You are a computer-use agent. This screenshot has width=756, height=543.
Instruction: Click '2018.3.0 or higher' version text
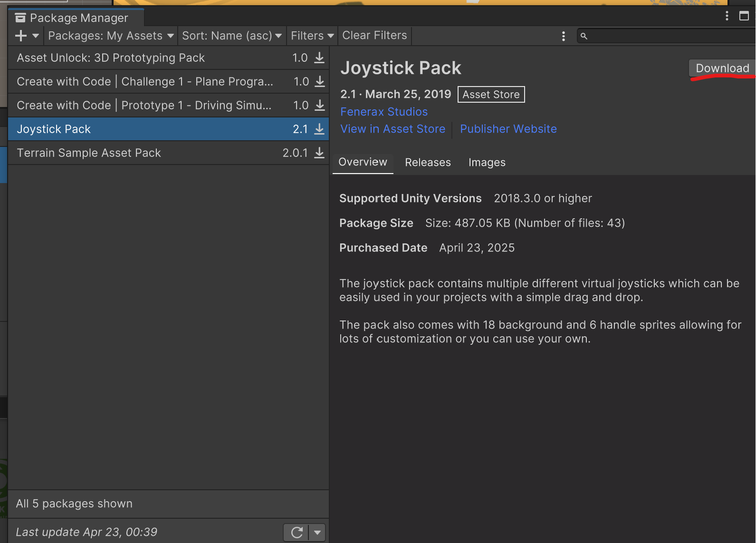[x=543, y=198]
